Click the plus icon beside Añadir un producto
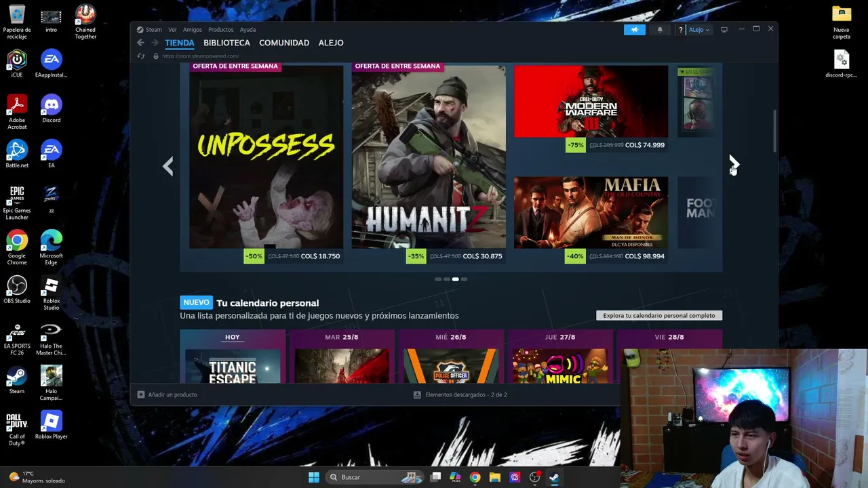The image size is (868, 488). (141, 394)
